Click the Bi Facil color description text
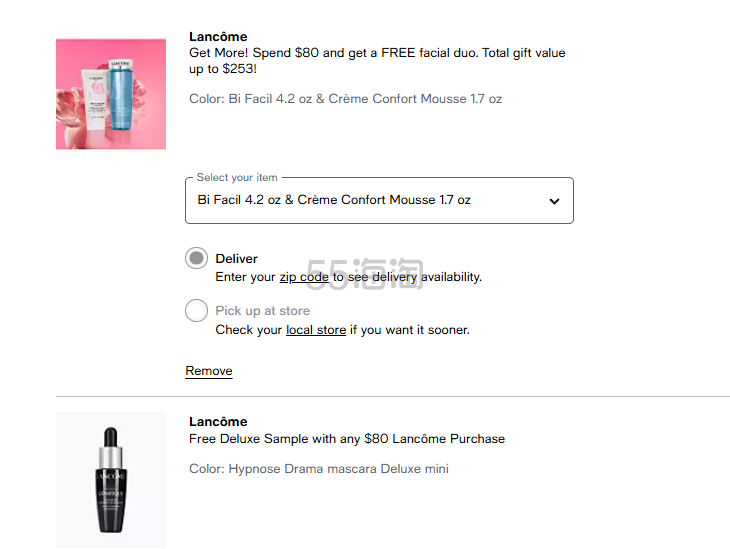 coord(345,99)
